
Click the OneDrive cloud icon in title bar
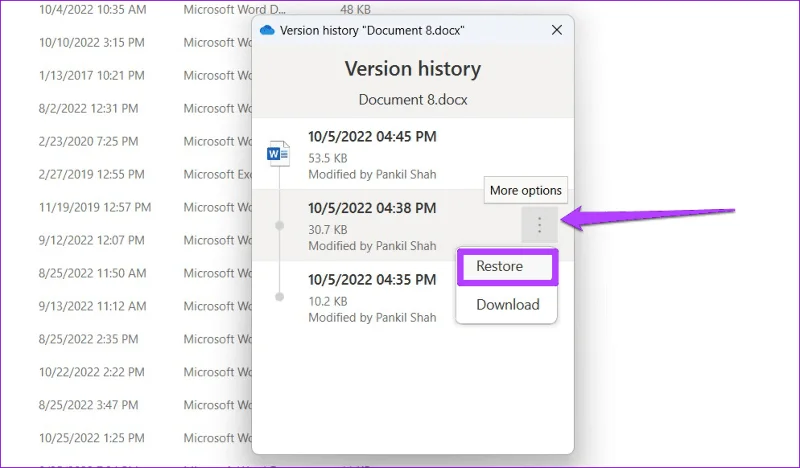[x=267, y=30]
